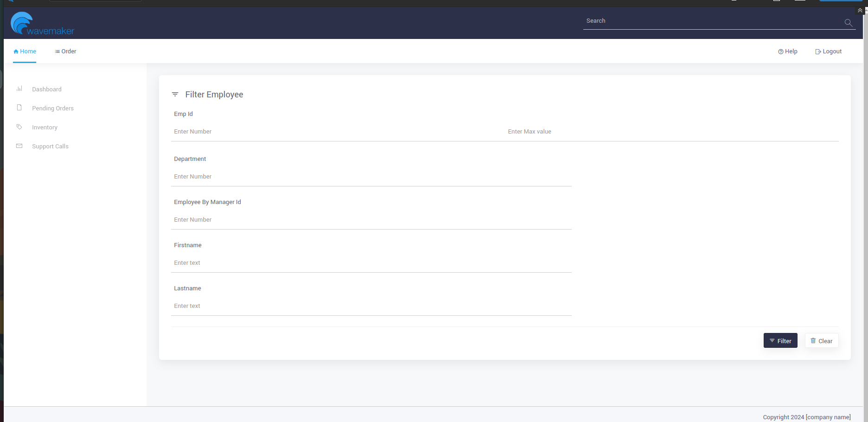Click the Support Calls envelope icon

point(19,146)
